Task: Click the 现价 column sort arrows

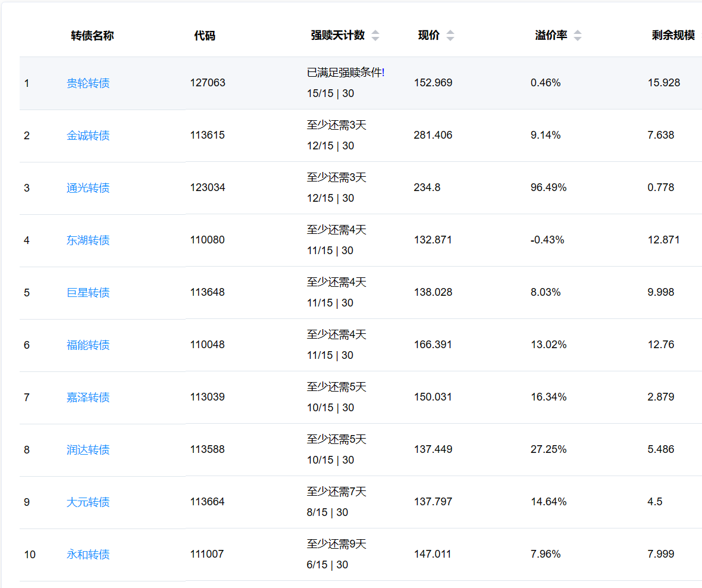Action: pos(450,36)
